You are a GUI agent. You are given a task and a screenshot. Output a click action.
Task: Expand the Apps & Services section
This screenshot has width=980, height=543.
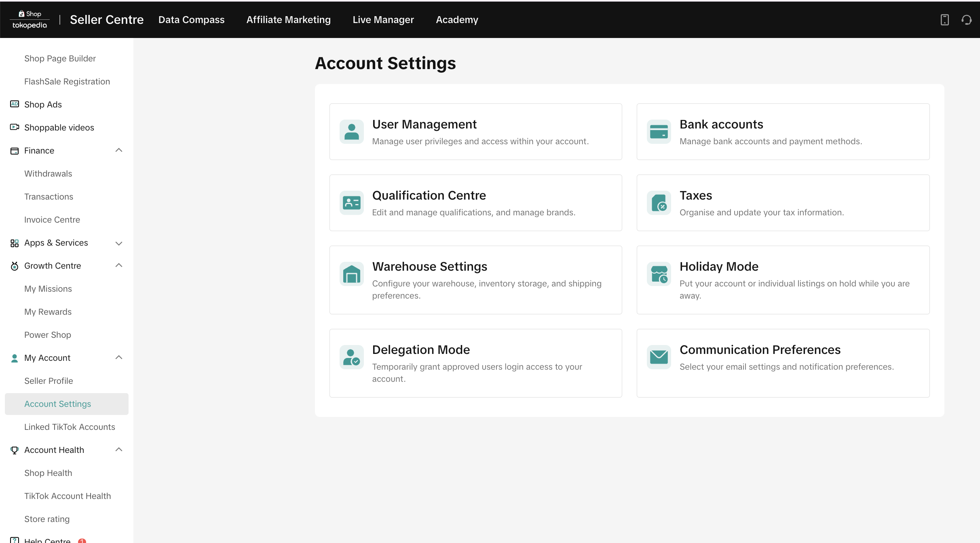pos(118,243)
